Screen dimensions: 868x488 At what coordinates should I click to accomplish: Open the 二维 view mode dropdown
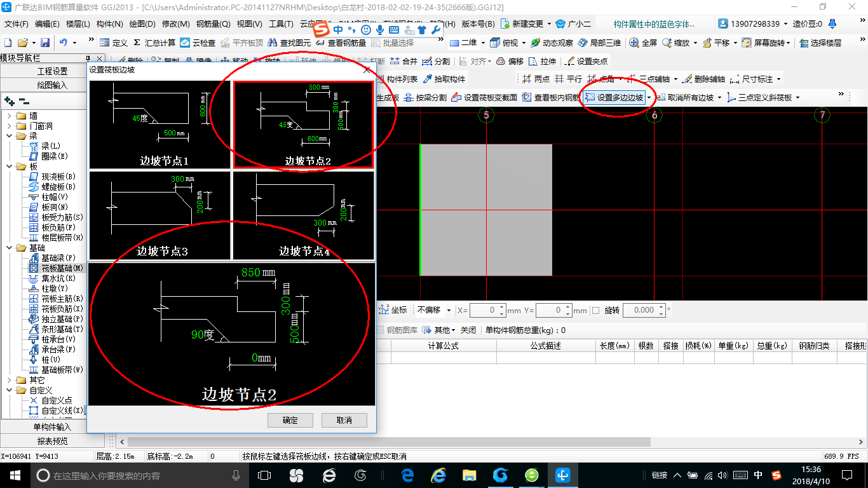tap(483, 43)
